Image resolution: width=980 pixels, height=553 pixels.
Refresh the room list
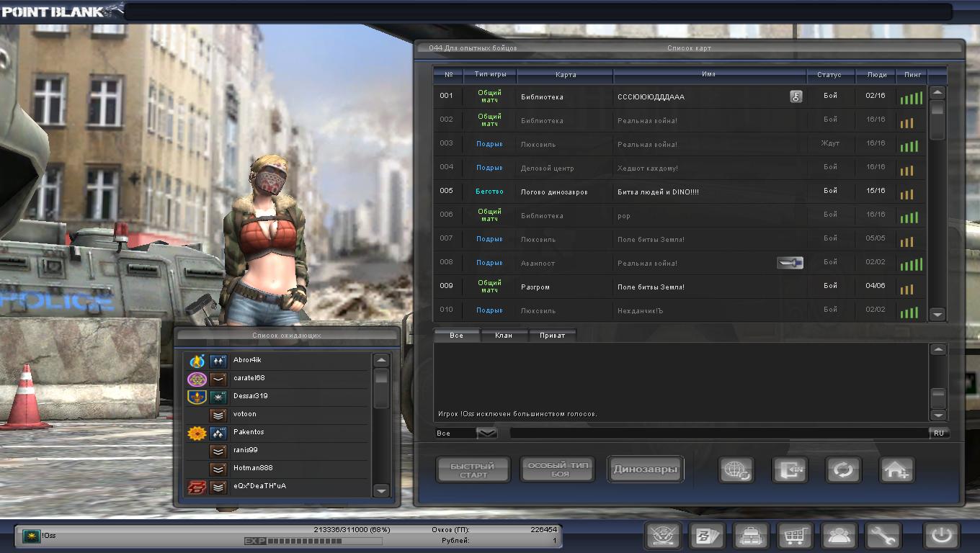[843, 470]
